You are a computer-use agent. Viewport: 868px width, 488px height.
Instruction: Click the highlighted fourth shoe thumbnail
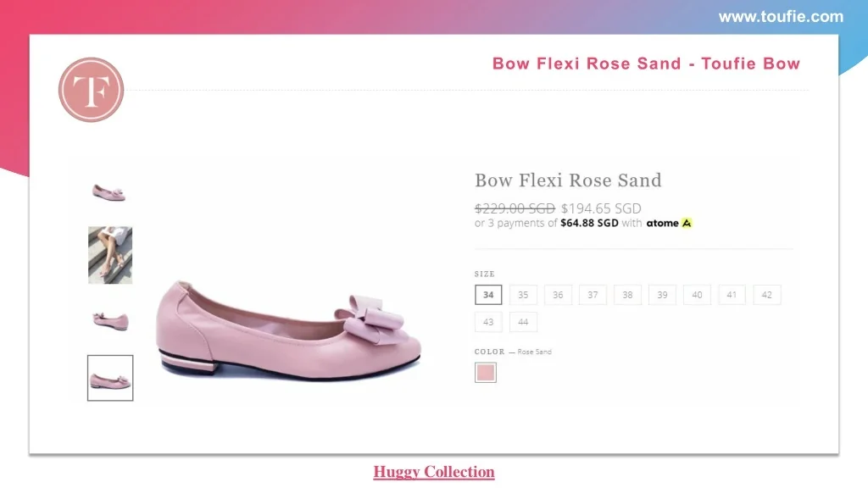110,378
